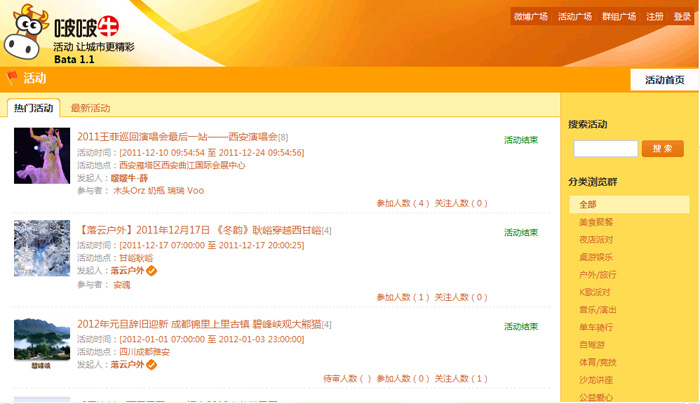Select the 美食聚餐 category

coord(597,222)
